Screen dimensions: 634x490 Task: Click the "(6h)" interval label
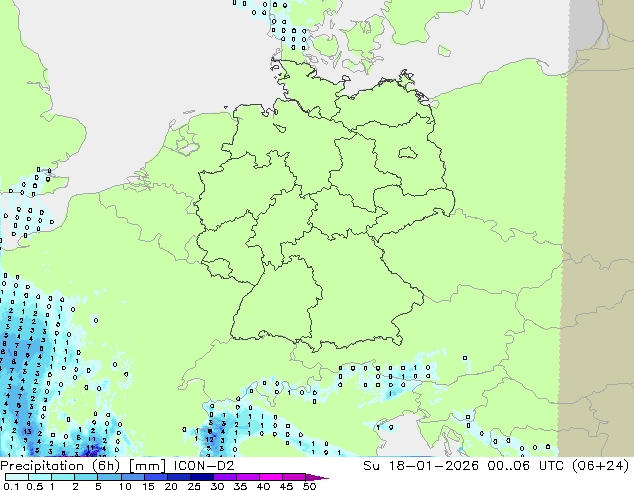click(106, 466)
